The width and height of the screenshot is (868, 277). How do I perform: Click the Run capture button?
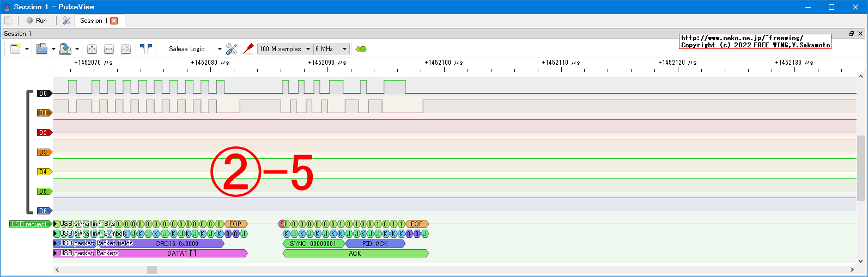(37, 21)
